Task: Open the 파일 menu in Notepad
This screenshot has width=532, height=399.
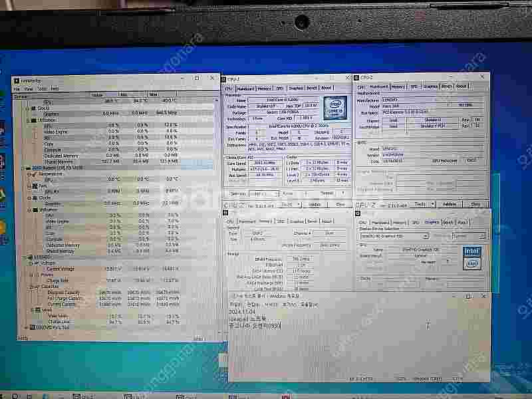Action: click(235, 305)
